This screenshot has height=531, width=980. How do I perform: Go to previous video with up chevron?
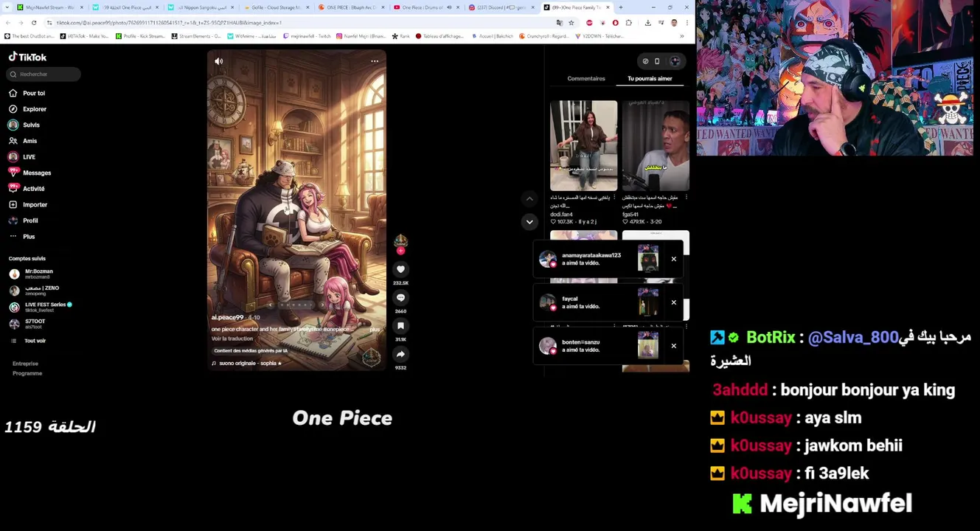[x=529, y=198]
